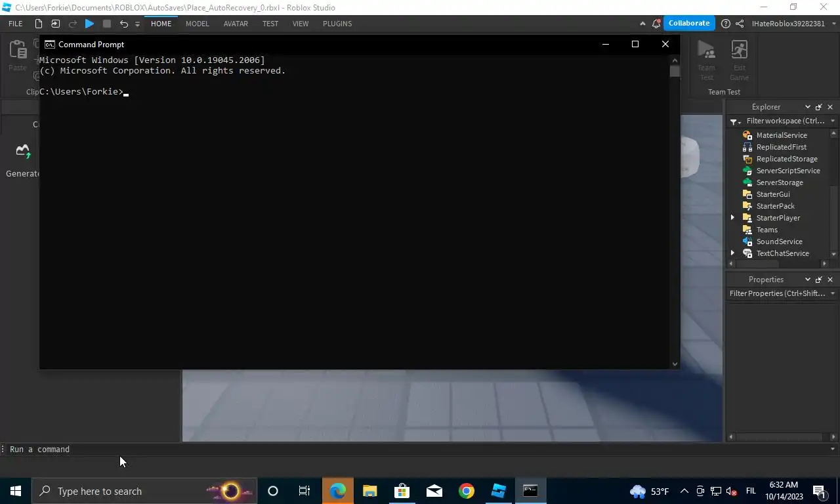This screenshot has height=504, width=840.
Task: Click the Filter Properties search field
Action: point(777,293)
